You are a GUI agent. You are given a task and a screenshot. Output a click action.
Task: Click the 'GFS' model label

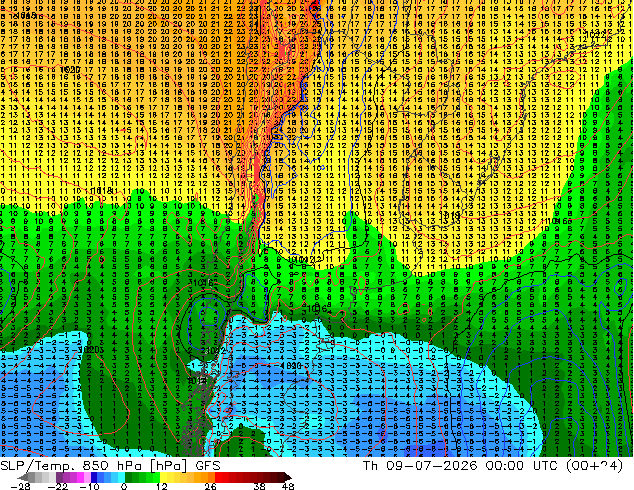208,466
